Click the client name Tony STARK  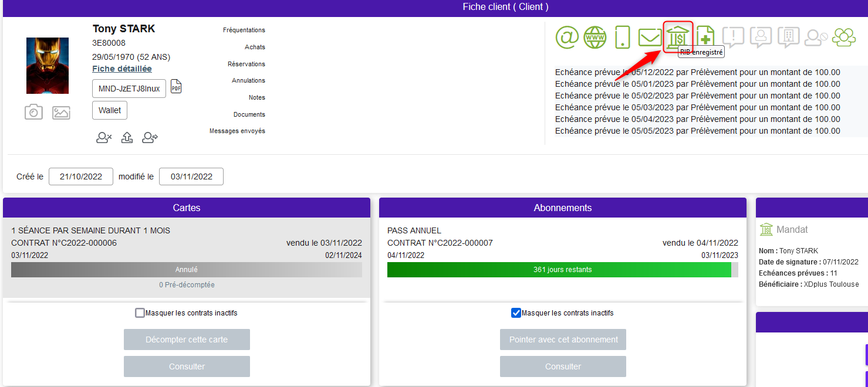[124, 29]
